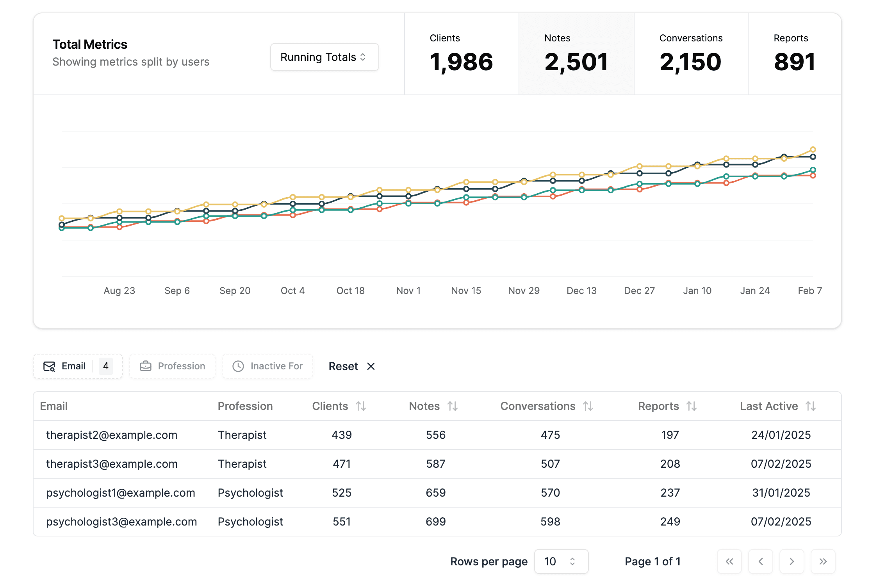Open Rows per page selector
The height and width of the screenshot is (588, 870).
coord(561,561)
